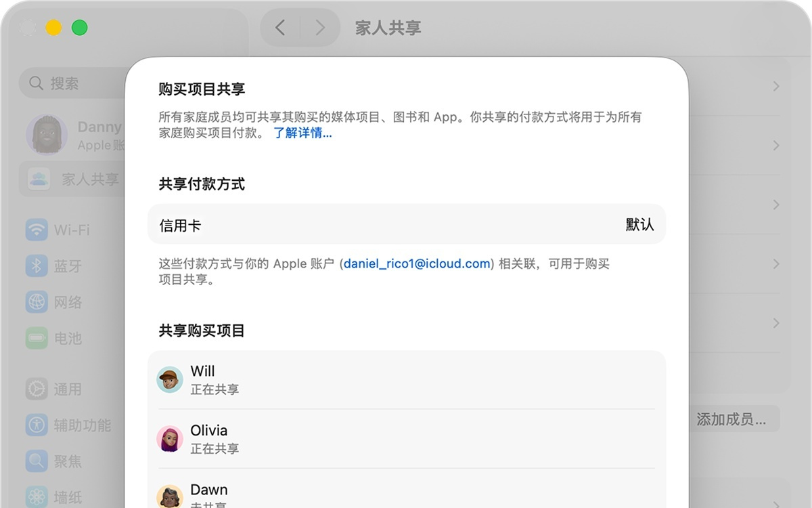The height and width of the screenshot is (508, 812).
Task: Select the 通用 gear icon
Action: (36, 389)
